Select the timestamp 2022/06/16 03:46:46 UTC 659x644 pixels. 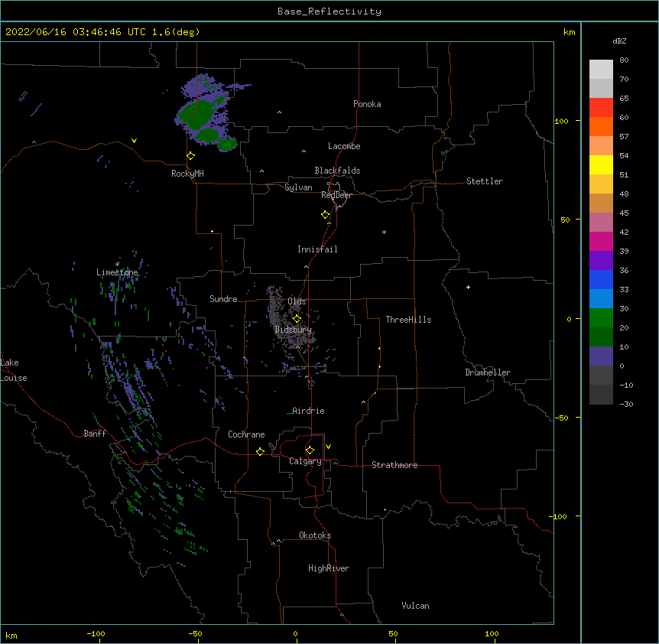[x=76, y=32]
